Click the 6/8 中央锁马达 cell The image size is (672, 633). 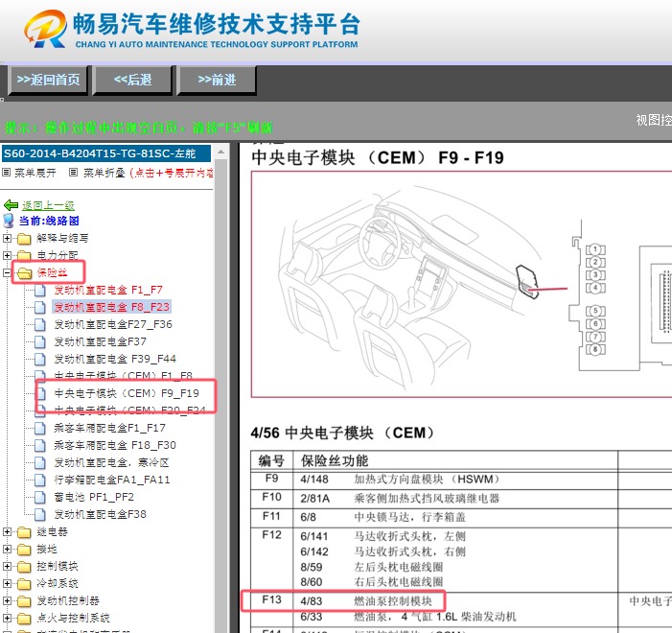(x=382, y=517)
